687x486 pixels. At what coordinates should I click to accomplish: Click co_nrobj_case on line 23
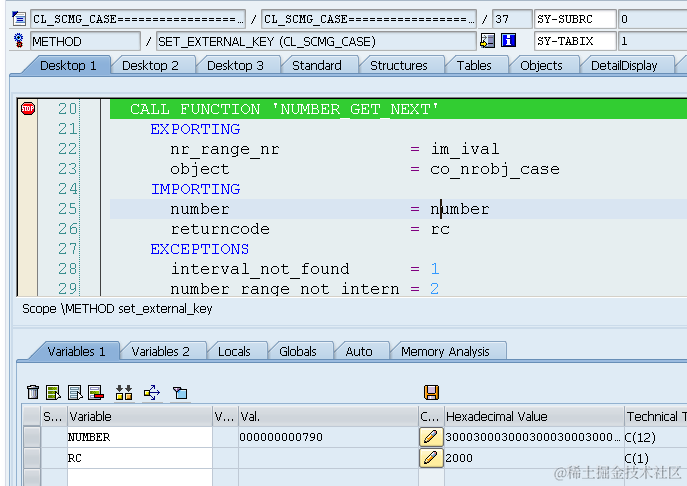(495, 169)
